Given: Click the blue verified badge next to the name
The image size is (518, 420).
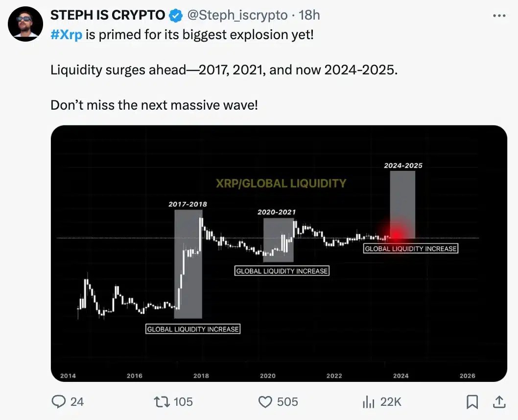Looking at the screenshot, I should [174, 15].
